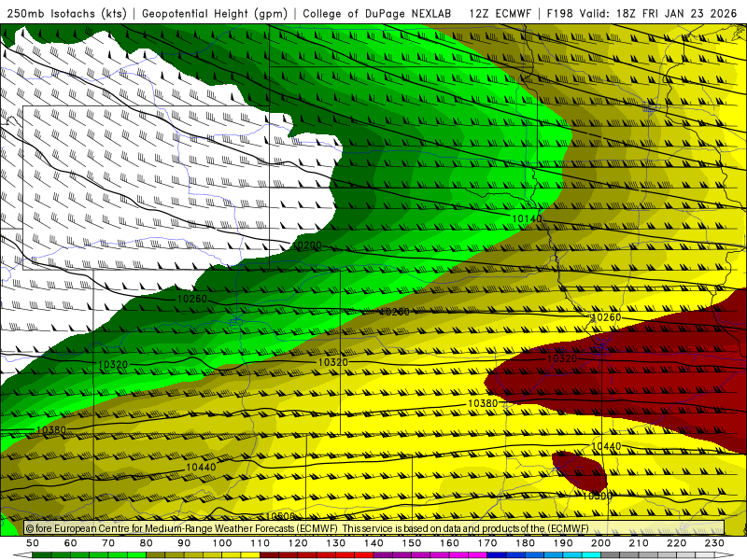Click the 180 value on color scale
Screen dimensions: 747x560
pos(526,543)
